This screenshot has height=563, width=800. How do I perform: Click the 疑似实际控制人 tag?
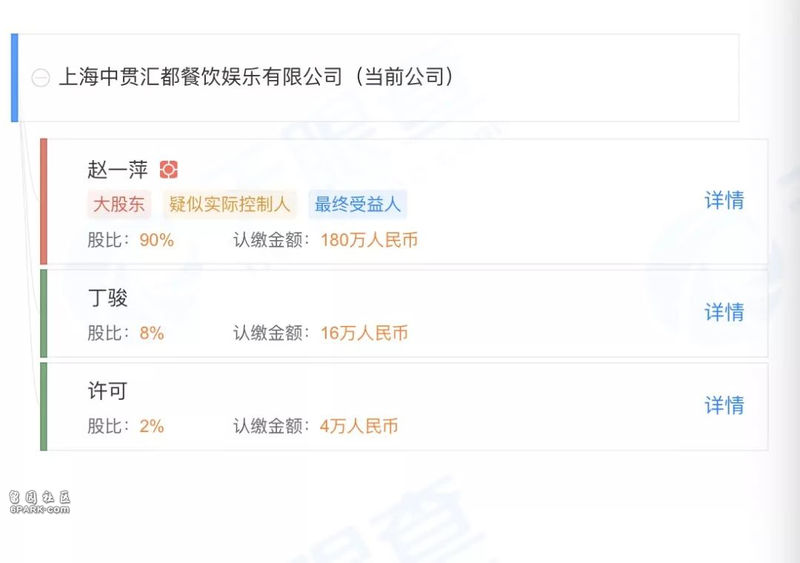click(229, 204)
